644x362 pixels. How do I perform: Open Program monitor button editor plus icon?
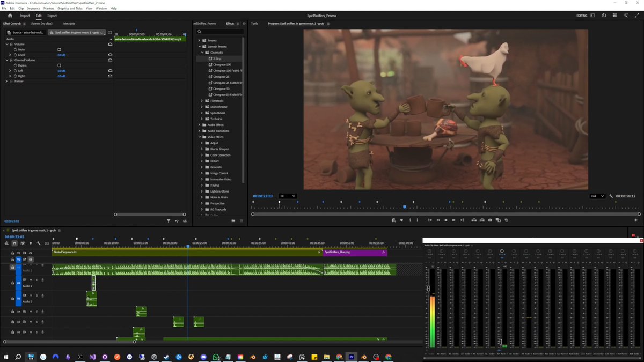[637, 220]
